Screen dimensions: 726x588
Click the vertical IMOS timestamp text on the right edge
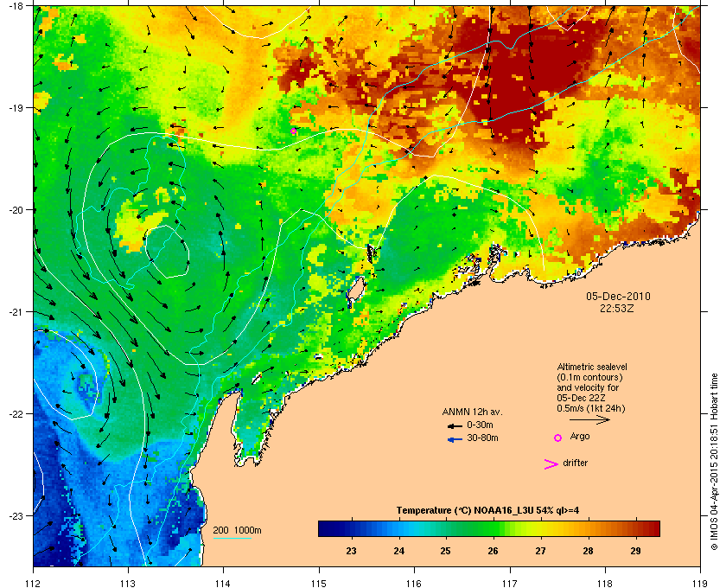[714, 462]
